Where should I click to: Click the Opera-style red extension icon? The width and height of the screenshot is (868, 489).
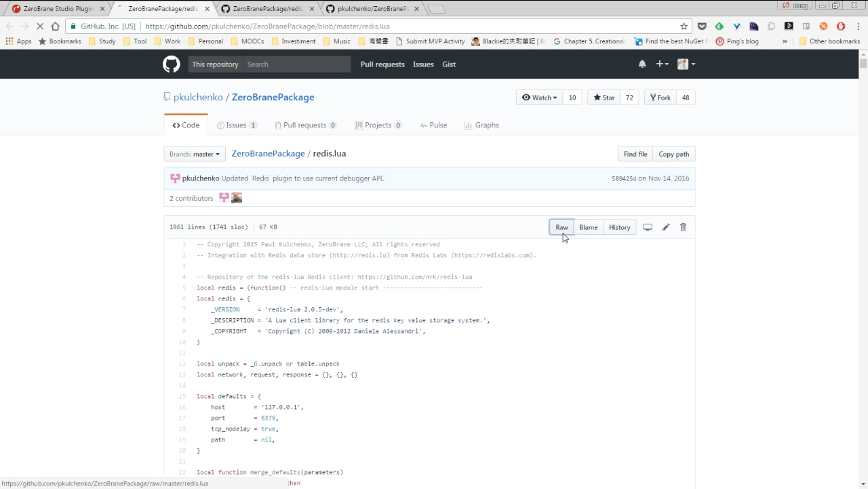click(x=841, y=26)
